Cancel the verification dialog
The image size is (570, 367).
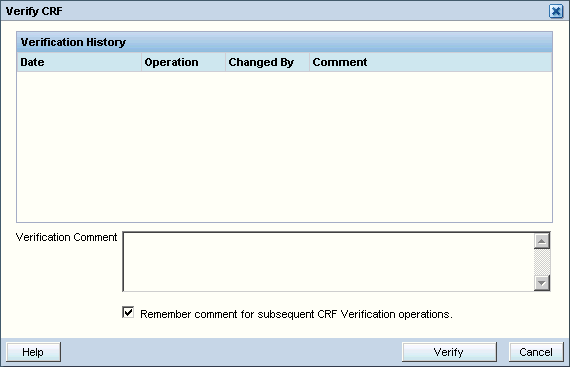point(536,352)
